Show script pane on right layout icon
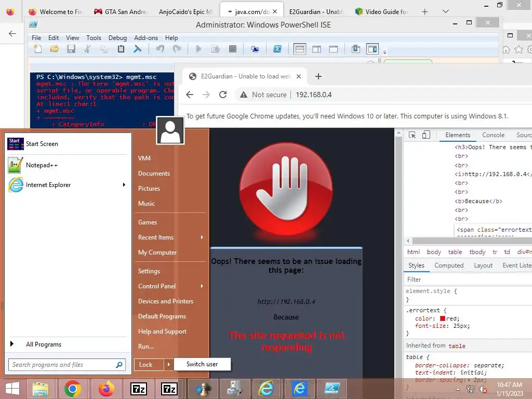Viewport: 532px width, 399px height. click(x=316, y=49)
